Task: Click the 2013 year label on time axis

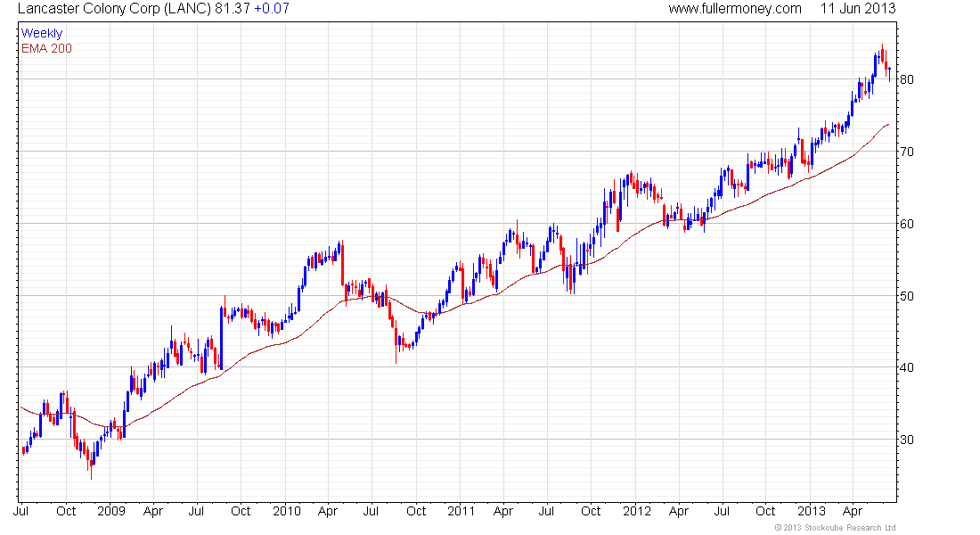Action: 812,511
